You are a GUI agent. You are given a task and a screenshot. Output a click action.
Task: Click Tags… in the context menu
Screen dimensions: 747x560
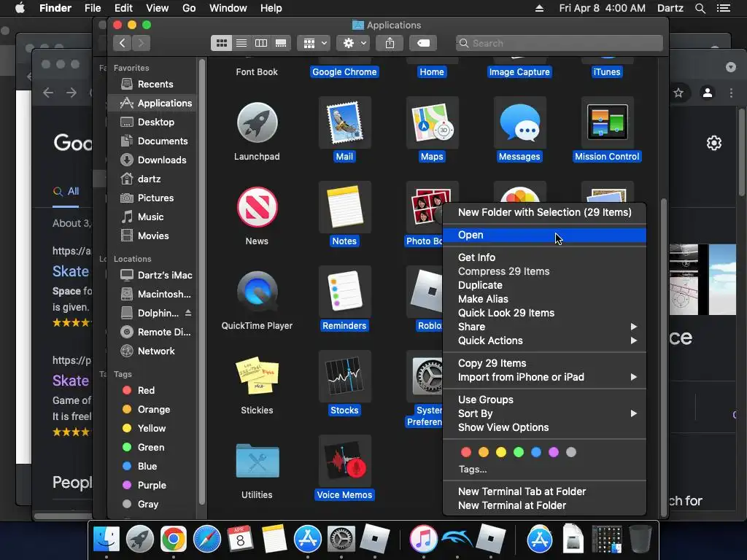click(x=473, y=470)
